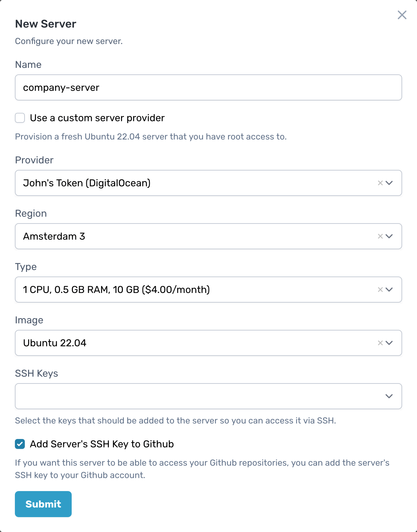Enable the custom server provider option
This screenshot has width=417, height=532.
pyautogui.click(x=20, y=118)
